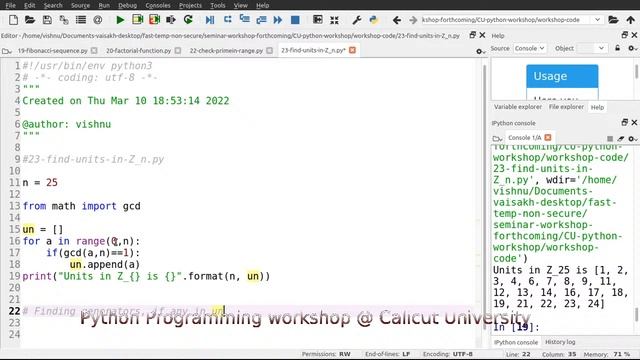
Task: Lock the Help pane
Action: 618,48
